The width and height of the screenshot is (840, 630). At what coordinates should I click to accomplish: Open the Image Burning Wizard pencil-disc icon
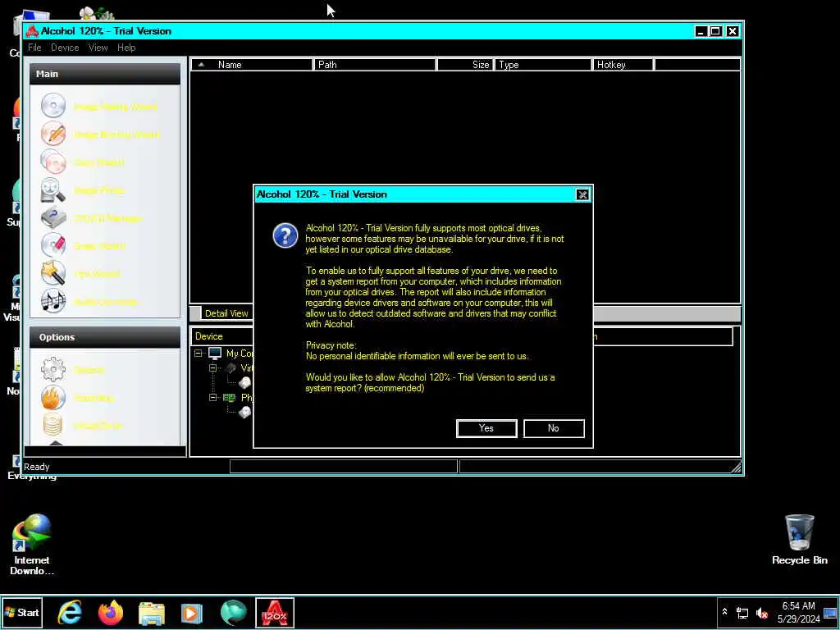tap(53, 134)
